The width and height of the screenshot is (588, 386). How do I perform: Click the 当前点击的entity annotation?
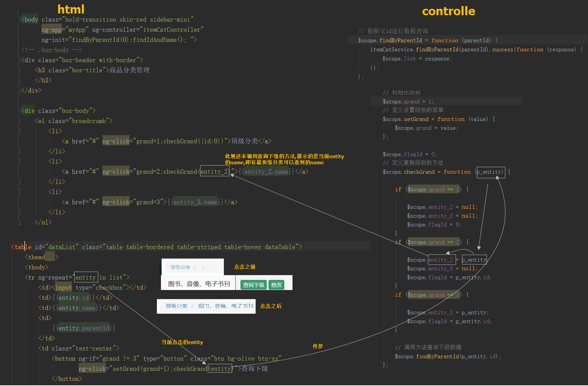182,342
